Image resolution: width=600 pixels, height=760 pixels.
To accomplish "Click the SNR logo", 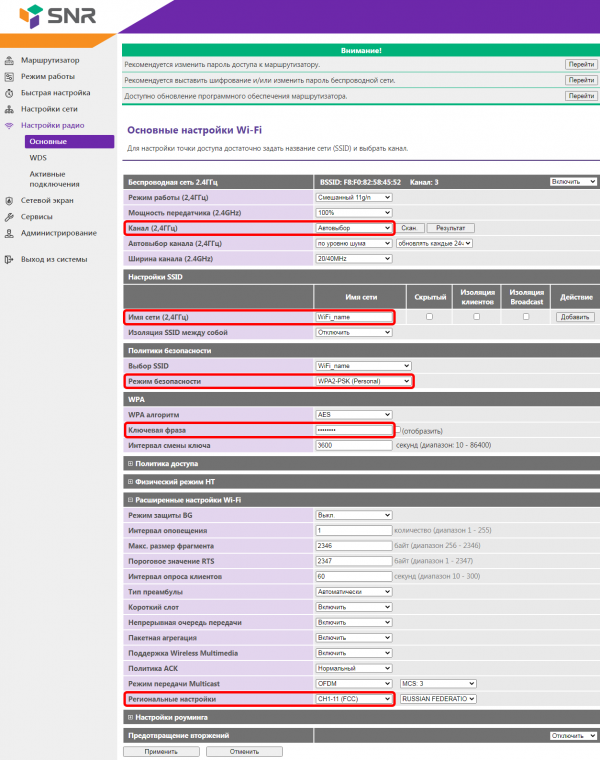I will click(x=57, y=16).
